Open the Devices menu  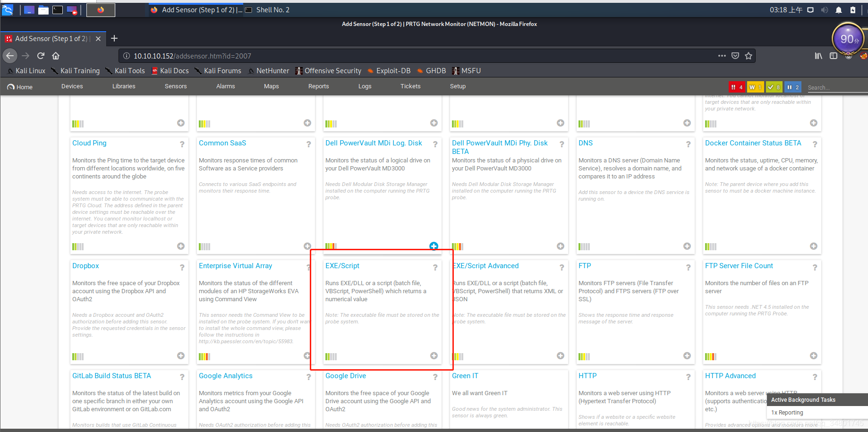click(72, 86)
